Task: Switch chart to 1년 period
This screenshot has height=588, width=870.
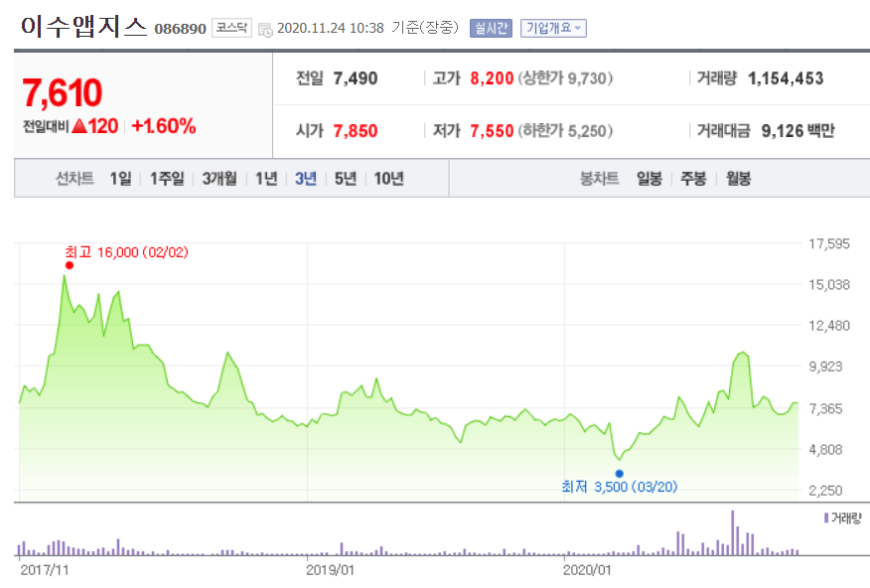Action: (266, 179)
